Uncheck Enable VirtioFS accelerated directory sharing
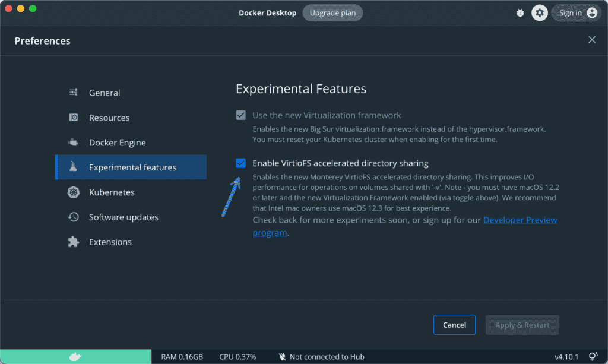This screenshot has height=364, width=608. click(241, 163)
